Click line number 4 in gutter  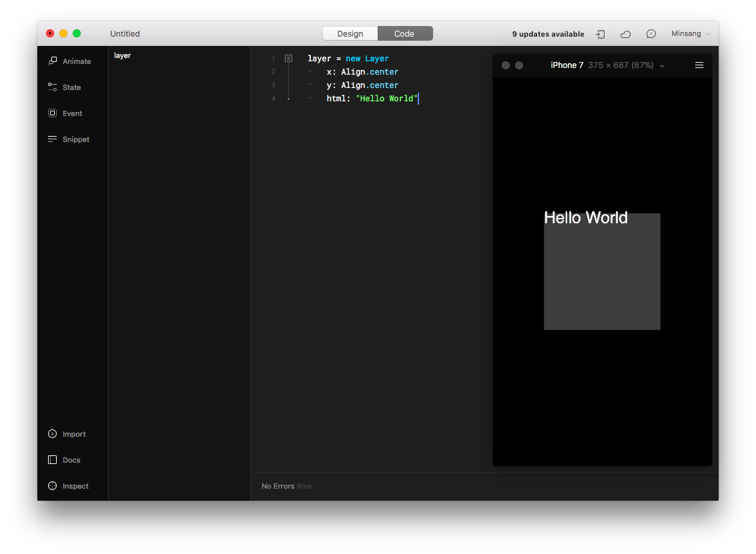(x=274, y=98)
